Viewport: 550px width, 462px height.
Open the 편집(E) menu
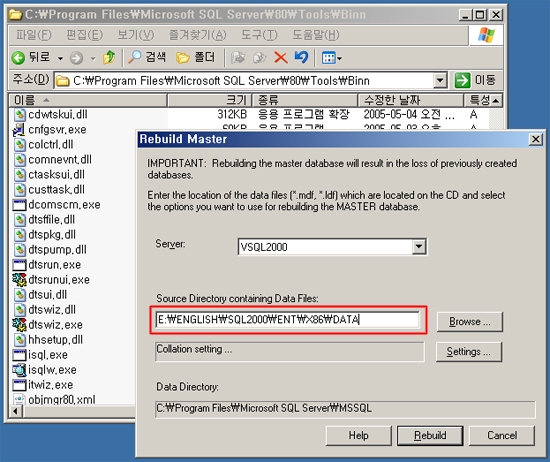point(85,35)
